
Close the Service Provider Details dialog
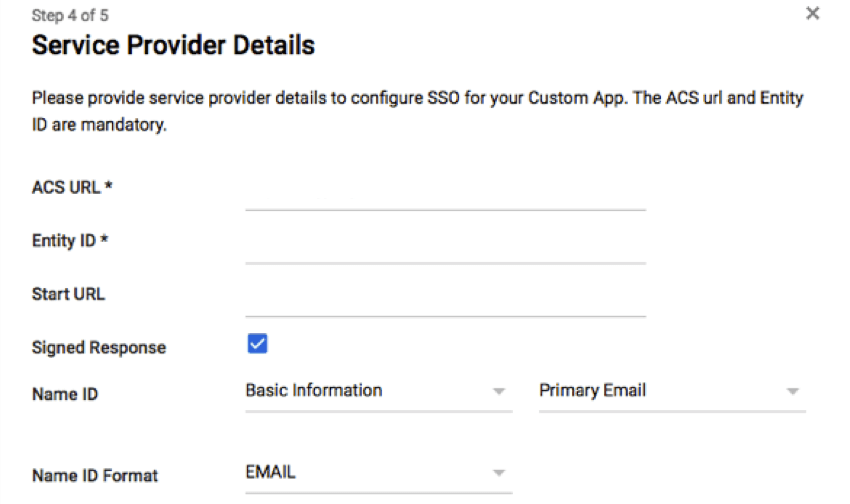tap(812, 13)
